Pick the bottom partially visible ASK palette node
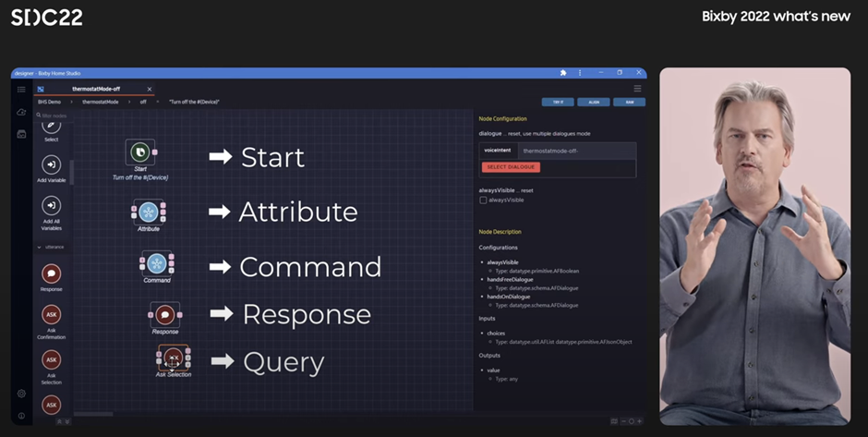This screenshot has height=437, width=868. coord(52,404)
